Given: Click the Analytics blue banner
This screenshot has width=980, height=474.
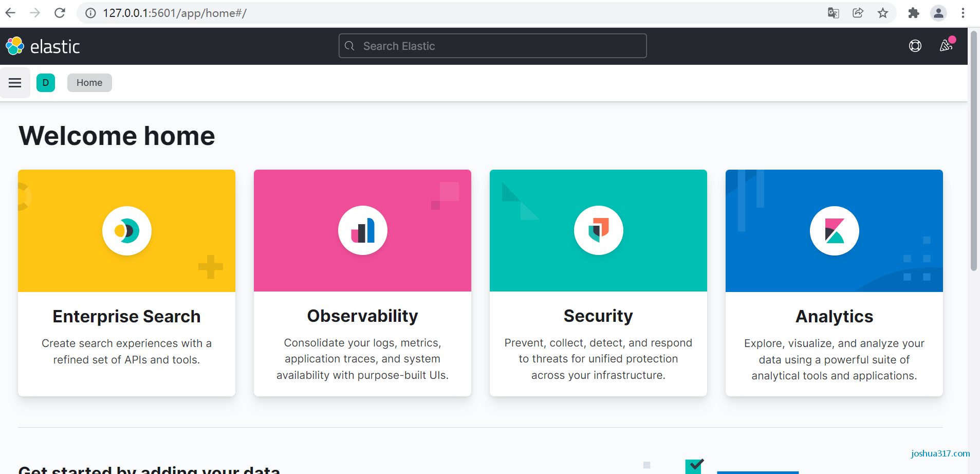Looking at the screenshot, I should coord(834,231).
